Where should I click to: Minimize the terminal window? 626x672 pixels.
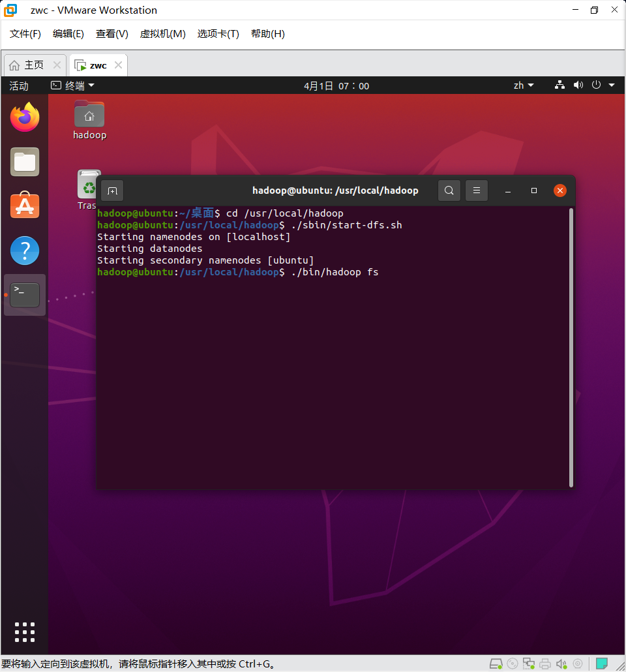[x=508, y=191]
